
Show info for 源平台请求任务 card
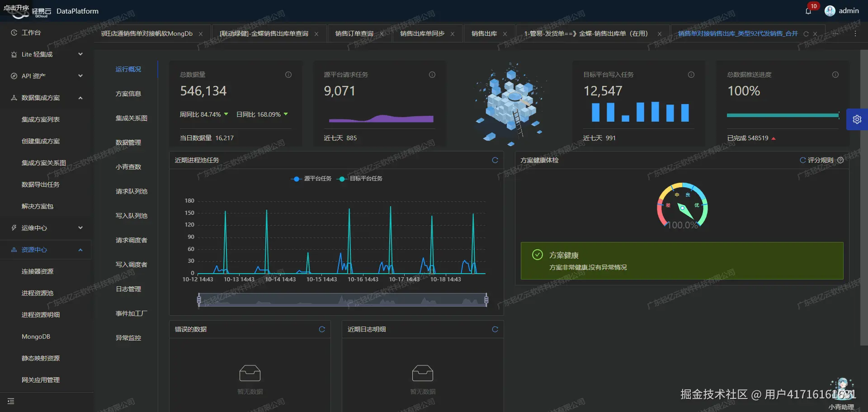coord(432,75)
